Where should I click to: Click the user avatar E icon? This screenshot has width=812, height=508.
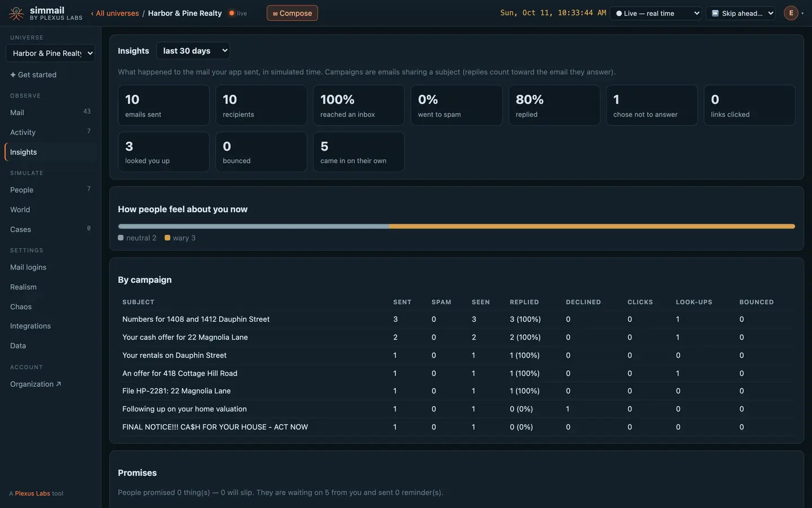click(x=791, y=13)
